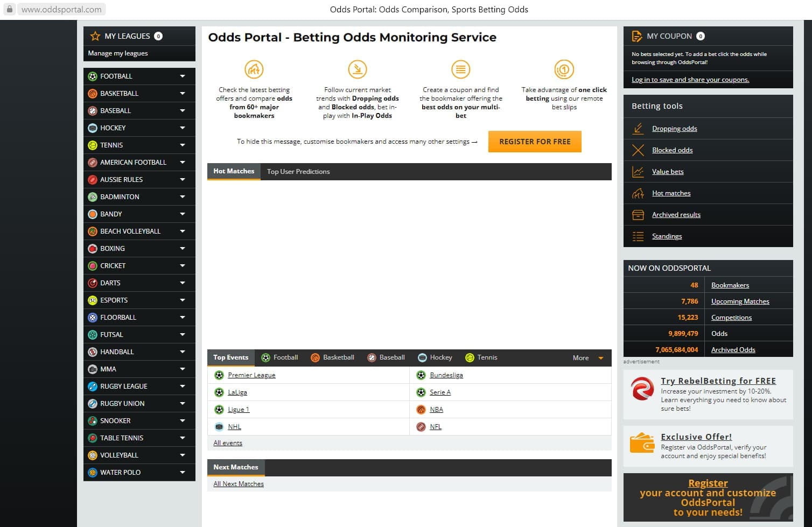Click the My Leagues star icon
This screenshot has height=527, width=812.
[95, 36]
